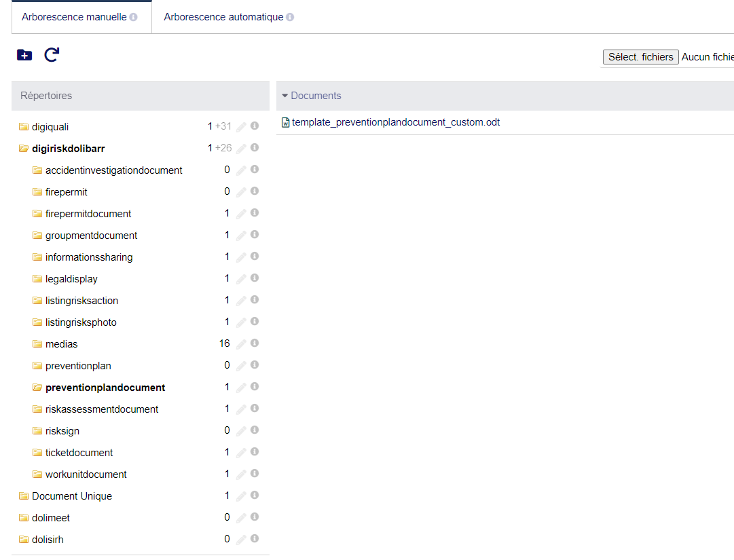The width and height of the screenshot is (734, 560).
Task: Click the Sélect. fichiers button
Action: [x=640, y=57]
